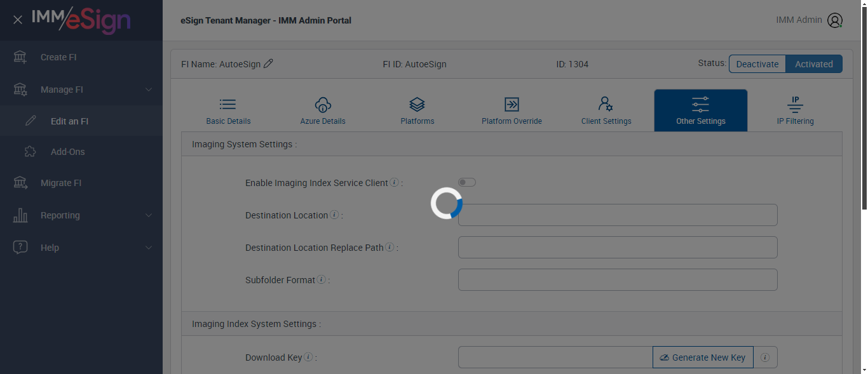Screen dimensions: 868x374
Task: Select the Activated status option
Action: coord(814,63)
